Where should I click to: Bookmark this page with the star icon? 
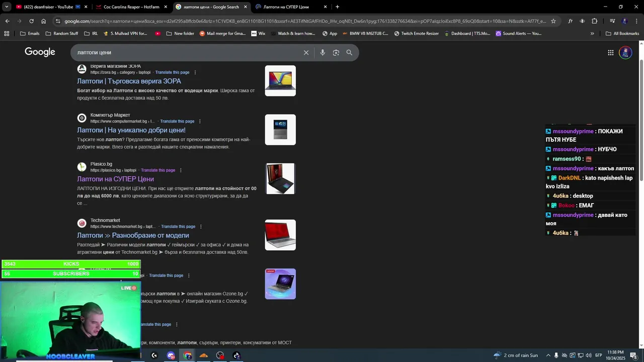[x=553, y=21]
